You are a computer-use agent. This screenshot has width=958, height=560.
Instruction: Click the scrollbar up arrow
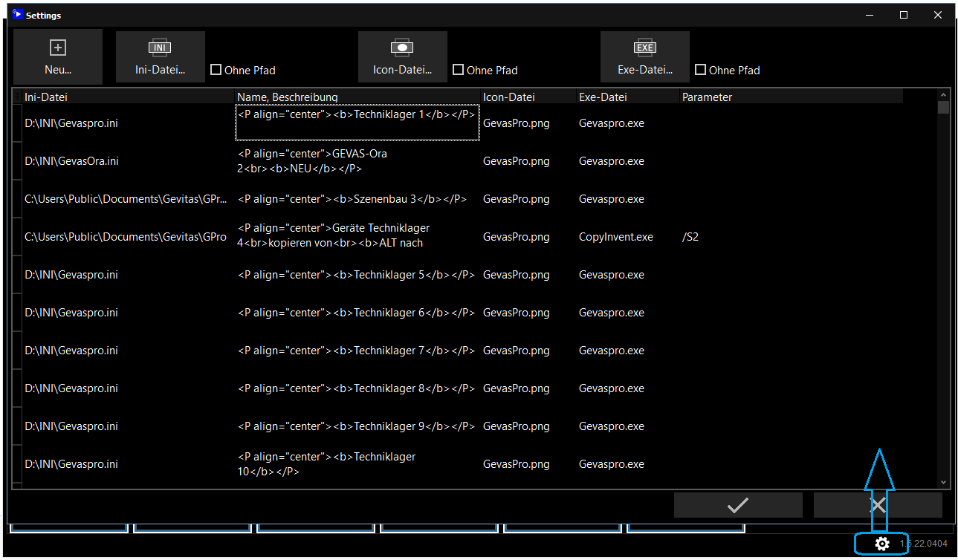pyautogui.click(x=944, y=96)
